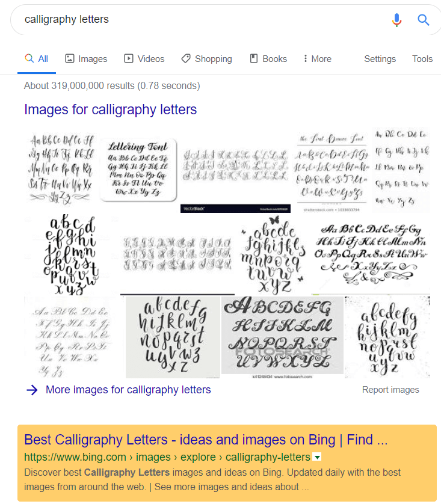Click the blue magnifying glass search button
The height and width of the screenshot is (504, 441).
(424, 20)
